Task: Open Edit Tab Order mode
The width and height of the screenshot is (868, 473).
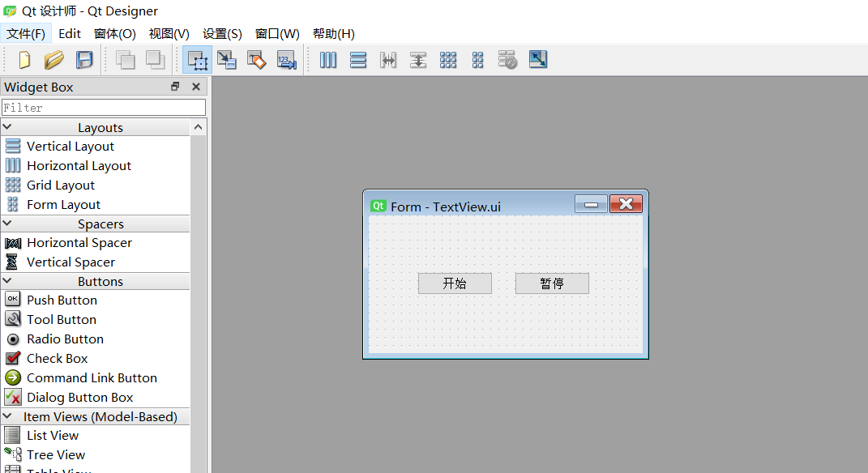Action: (x=286, y=59)
